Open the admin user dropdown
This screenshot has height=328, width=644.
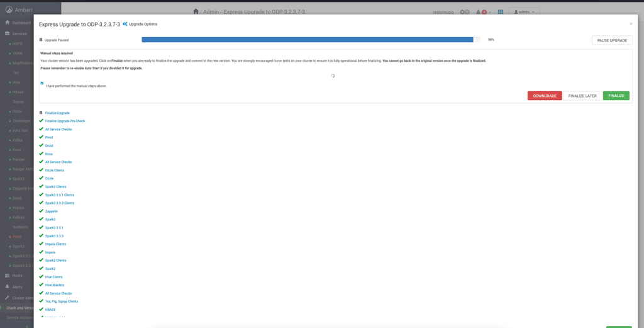[x=524, y=12]
